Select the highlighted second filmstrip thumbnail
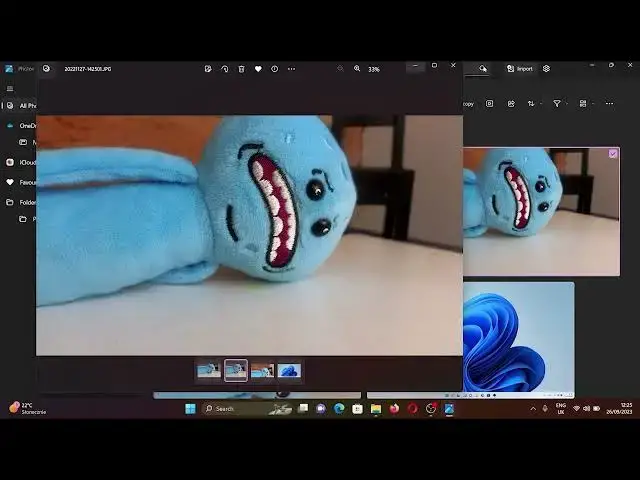 [236, 371]
